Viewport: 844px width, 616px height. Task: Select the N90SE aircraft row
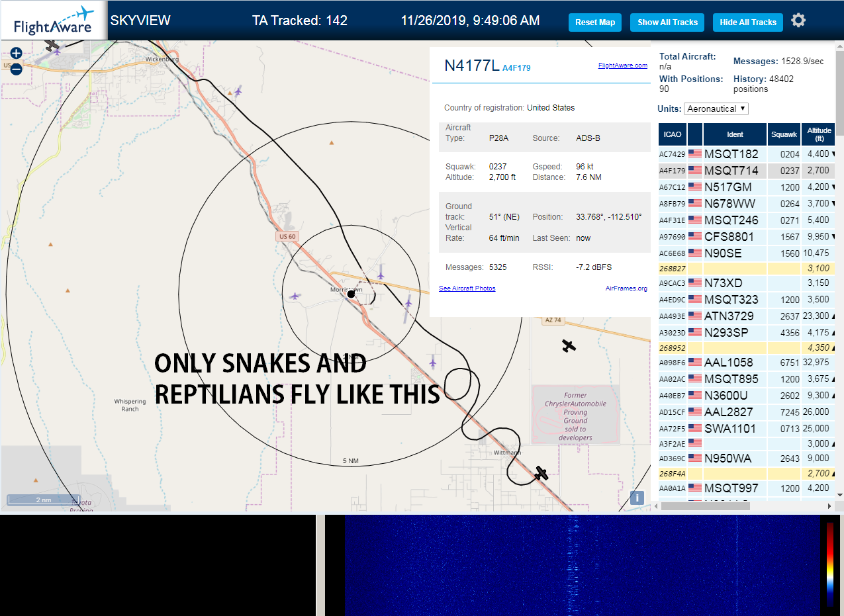pos(747,253)
